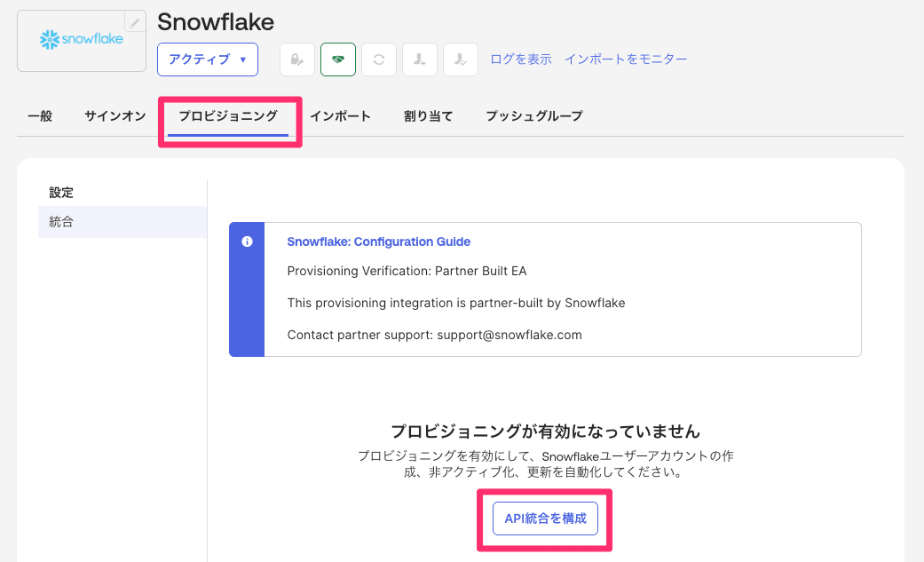Screen dimensions: 924x562
Task: Select the プロビジョニング tab
Action: coord(228,116)
